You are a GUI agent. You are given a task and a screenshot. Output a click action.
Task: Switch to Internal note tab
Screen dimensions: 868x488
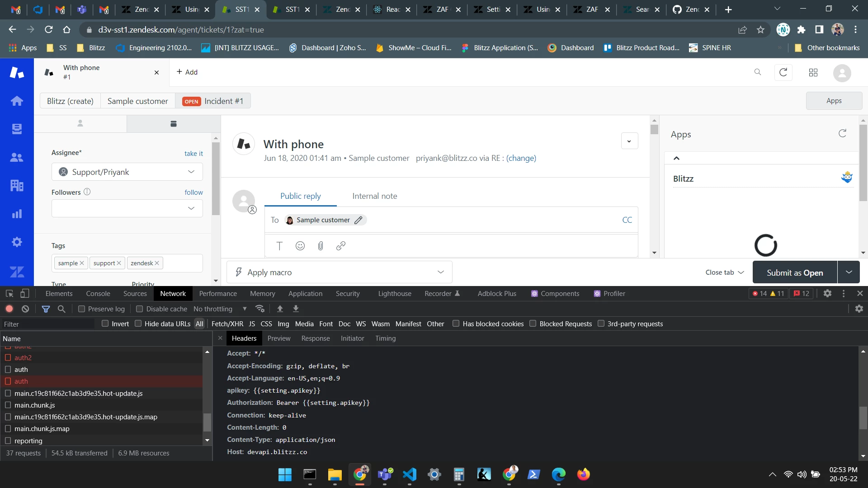(x=374, y=196)
